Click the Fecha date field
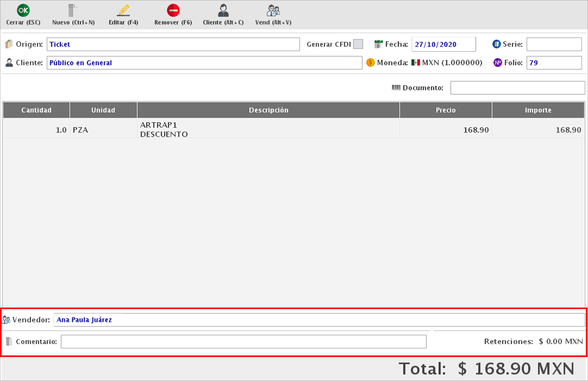Screen dimensions: 588x381 coord(443,44)
